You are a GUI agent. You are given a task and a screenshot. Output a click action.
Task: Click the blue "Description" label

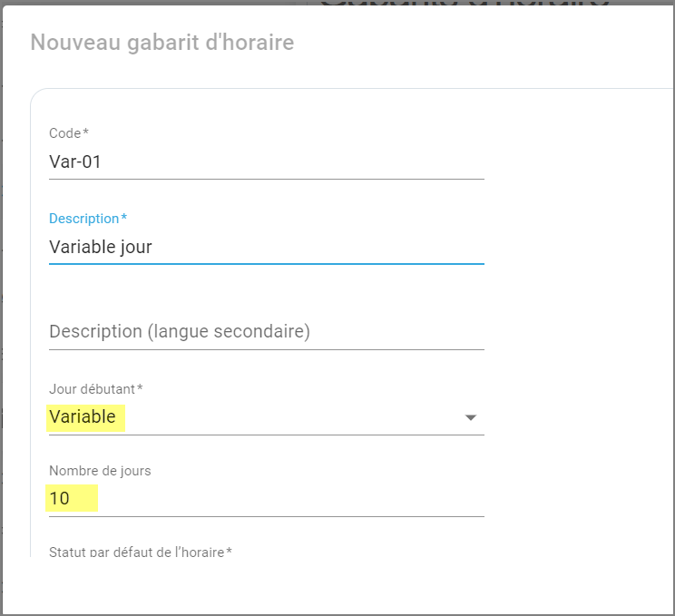(83, 219)
